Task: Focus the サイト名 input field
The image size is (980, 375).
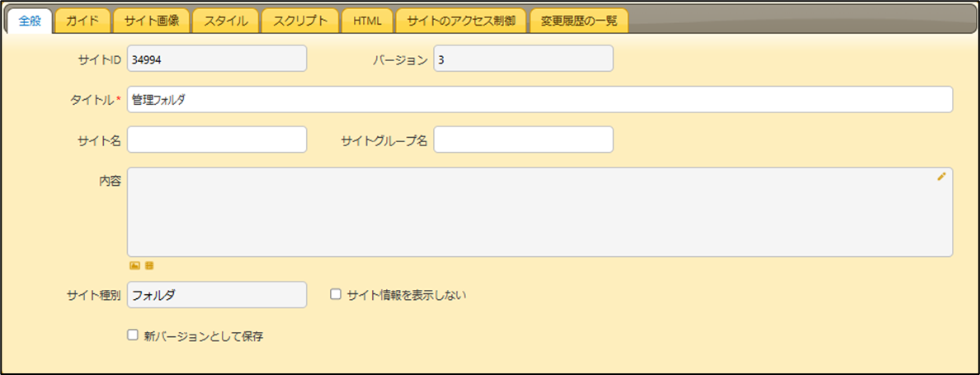Action: click(217, 140)
